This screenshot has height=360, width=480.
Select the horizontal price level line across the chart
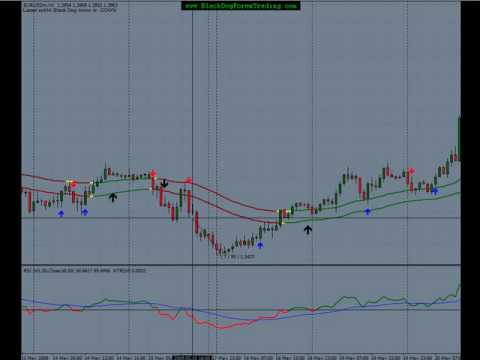click(x=241, y=218)
